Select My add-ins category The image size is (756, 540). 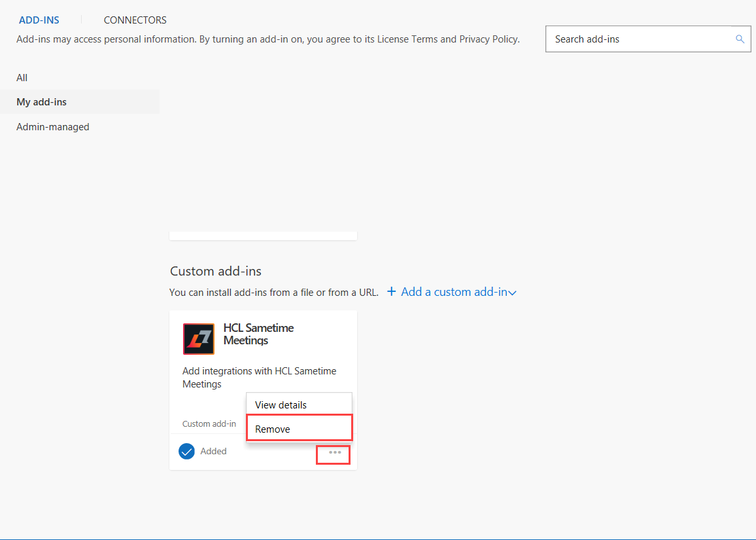80,102
